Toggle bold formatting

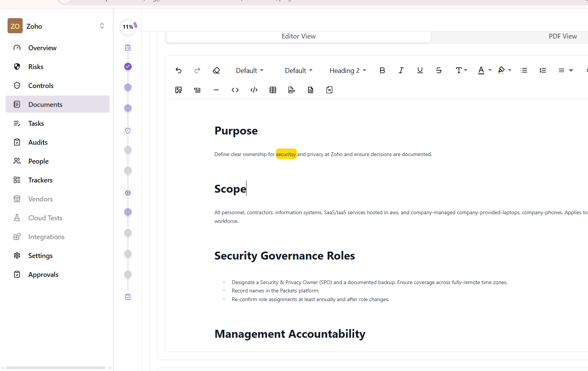tap(382, 70)
